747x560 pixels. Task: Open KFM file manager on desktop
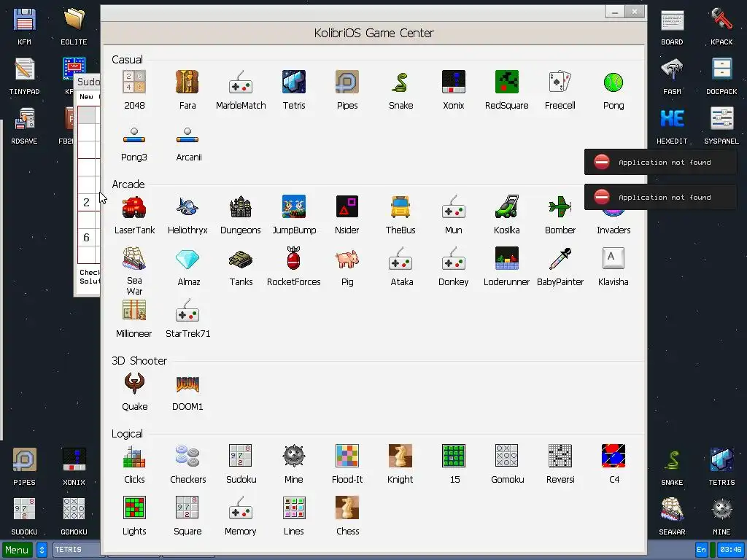24,26
